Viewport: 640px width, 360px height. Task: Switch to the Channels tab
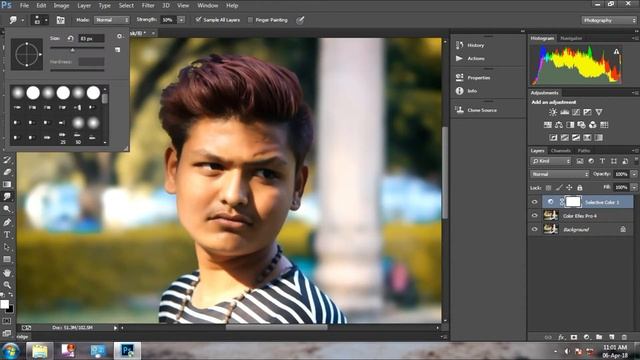(561, 151)
